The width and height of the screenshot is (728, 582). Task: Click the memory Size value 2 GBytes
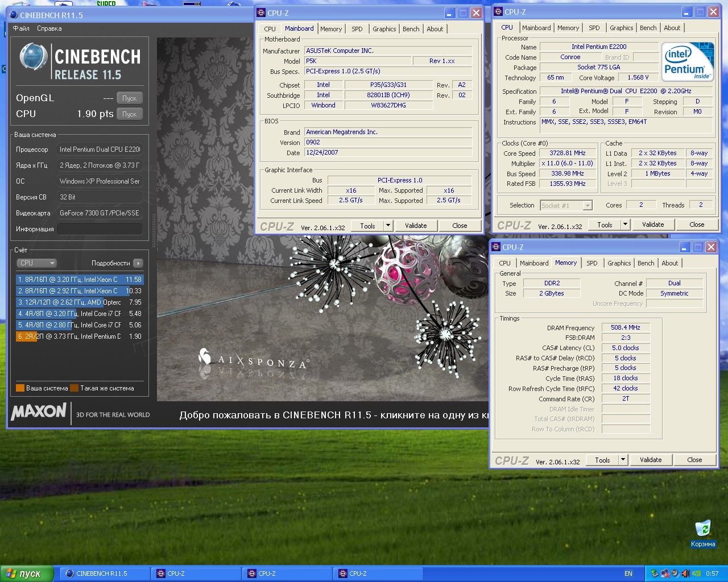[552, 293]
